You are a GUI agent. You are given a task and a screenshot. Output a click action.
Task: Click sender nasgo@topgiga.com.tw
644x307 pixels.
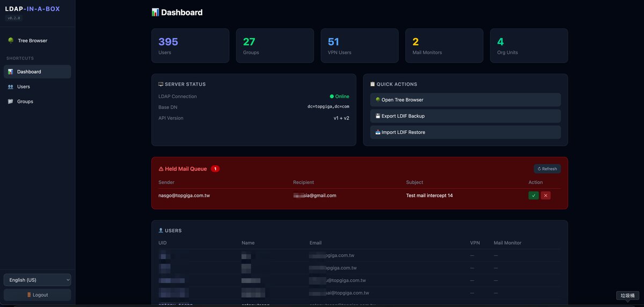coord(184,195)
